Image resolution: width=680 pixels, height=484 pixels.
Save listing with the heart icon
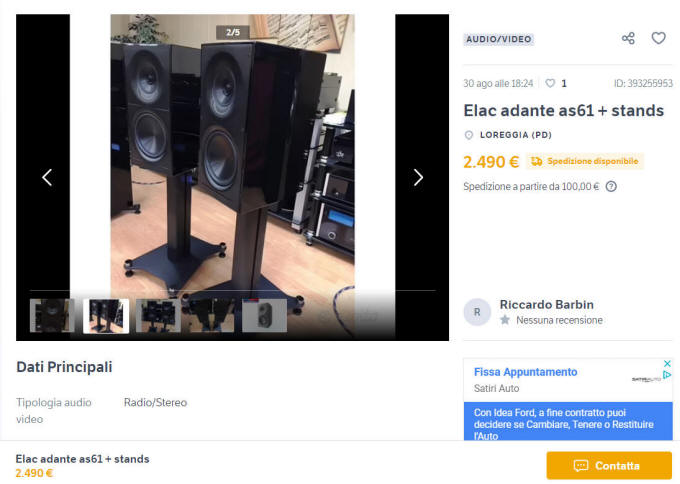click(658, 39)
